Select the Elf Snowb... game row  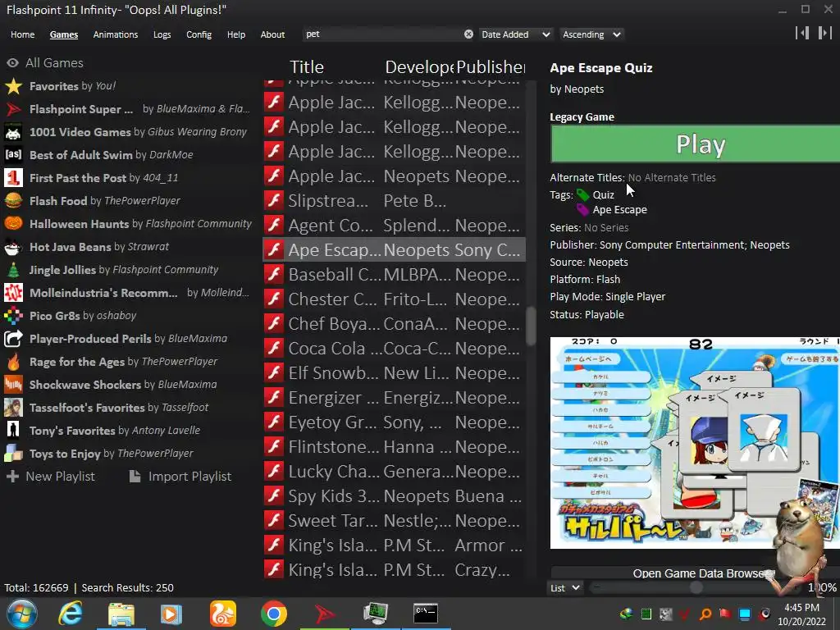coord(394,373)
